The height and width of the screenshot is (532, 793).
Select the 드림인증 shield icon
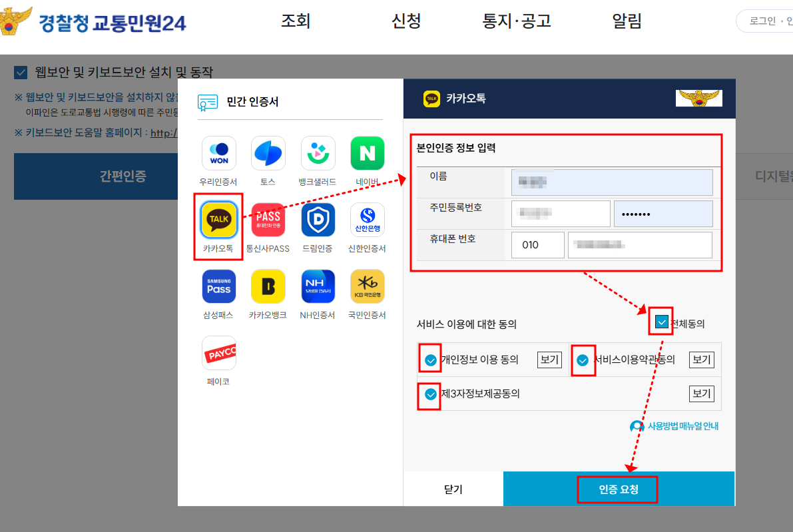[x=318, y=220]
